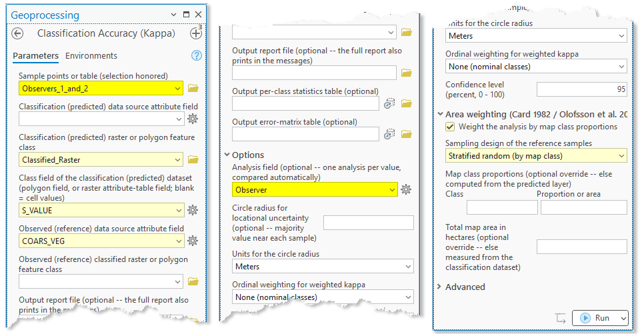Click the Proportion or area input field
Screen dimensions: 644x334
point(583,207)
